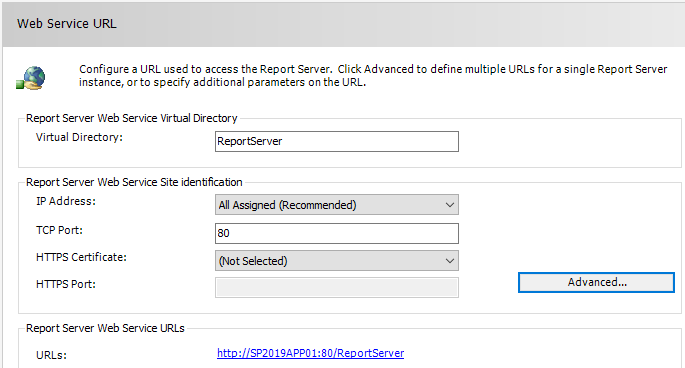Click the 'Configure a URL used to access' description
Screen dimensions: 685x368
click(x=373, y=76)
